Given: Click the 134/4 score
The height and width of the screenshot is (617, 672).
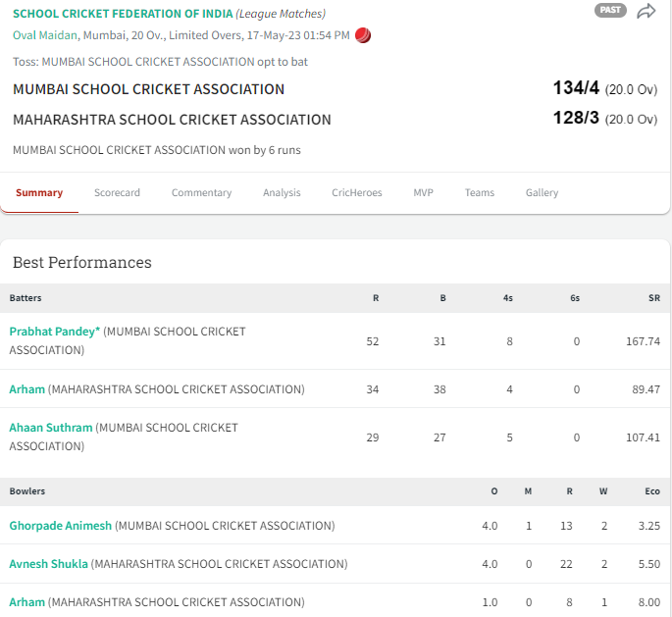Looking at the screenshot, I should click(x=576, y=88).
